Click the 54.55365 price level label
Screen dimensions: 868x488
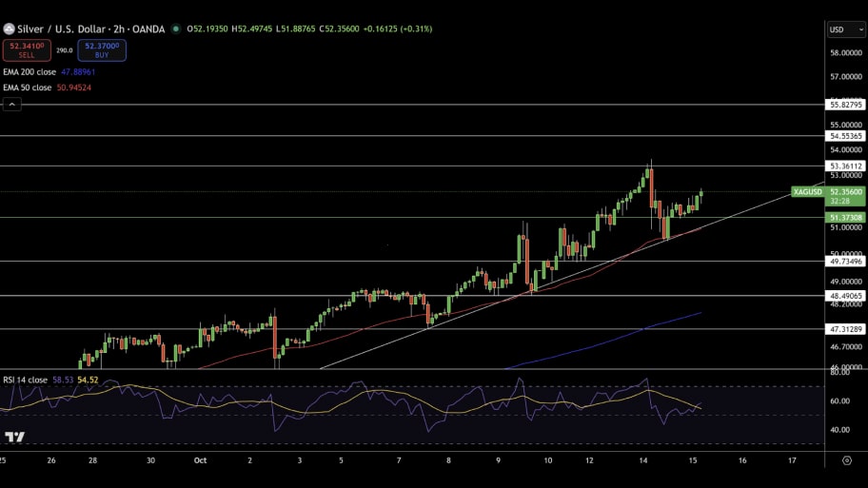click(846, 136)
